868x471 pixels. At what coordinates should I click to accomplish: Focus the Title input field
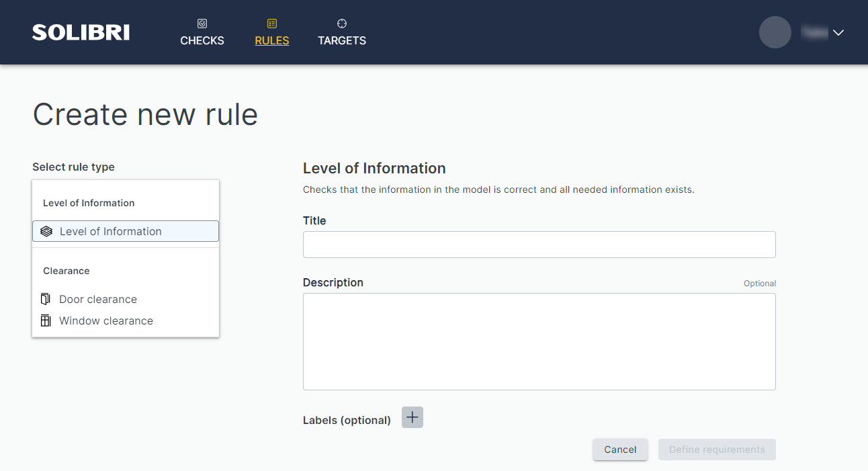539,245
